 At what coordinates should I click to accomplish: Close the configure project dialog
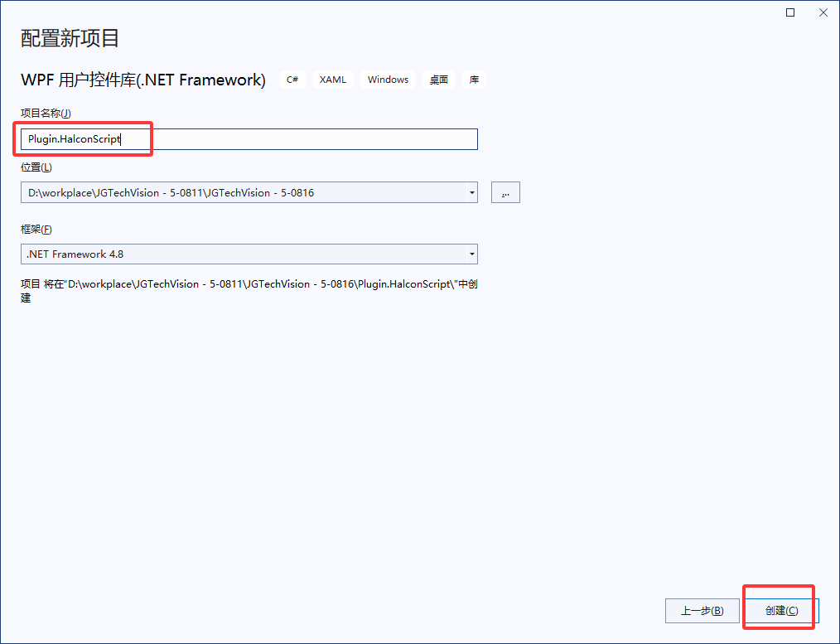(823, 12)
